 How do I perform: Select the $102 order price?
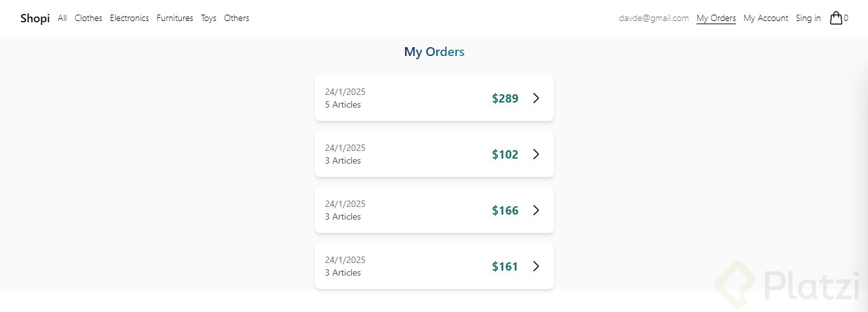(505, 154)
